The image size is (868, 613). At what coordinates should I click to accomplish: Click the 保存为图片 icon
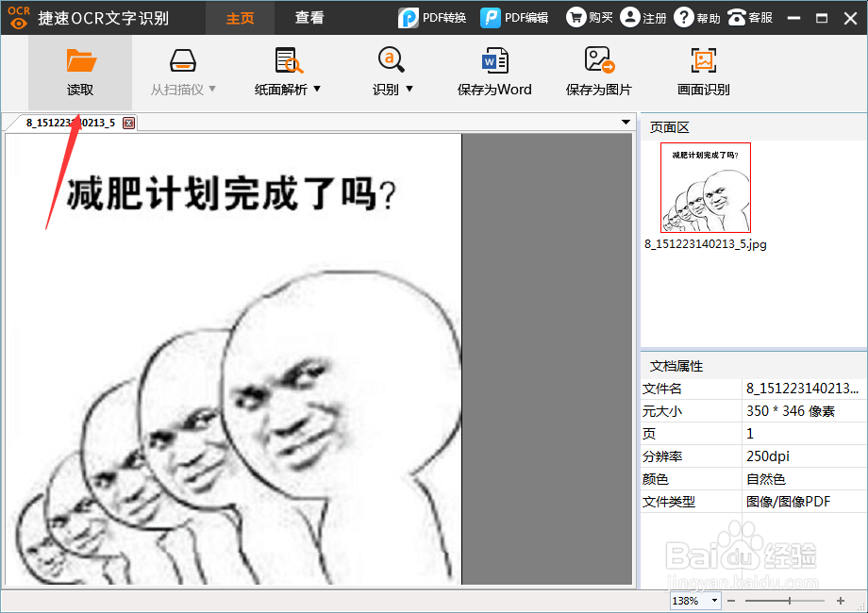coord(599,59)
